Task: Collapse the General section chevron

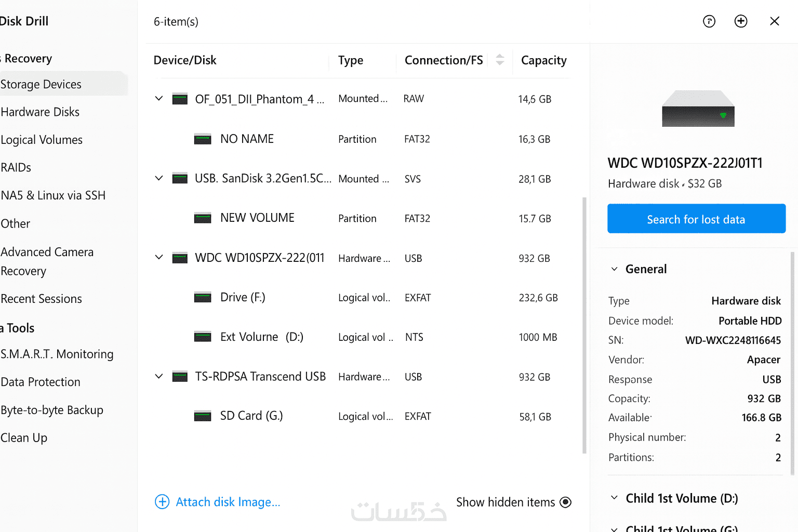Action: (x=614, y=269)
